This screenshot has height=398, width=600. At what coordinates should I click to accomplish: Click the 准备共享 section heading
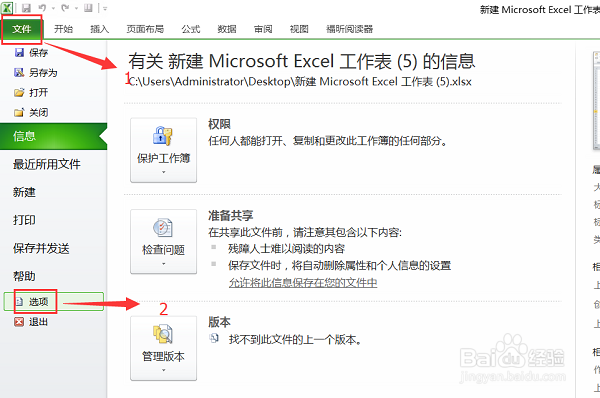[x=231, y=215]
